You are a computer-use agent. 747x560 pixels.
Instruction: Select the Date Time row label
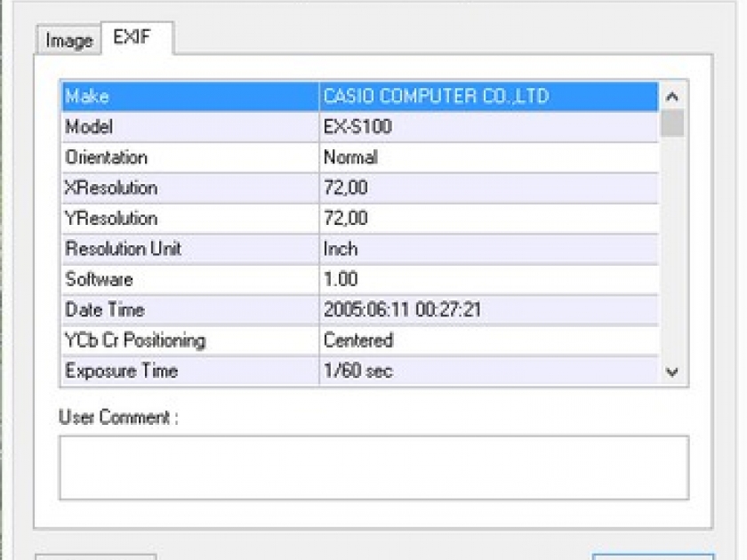pyautogui.click(x=105, y=310)
